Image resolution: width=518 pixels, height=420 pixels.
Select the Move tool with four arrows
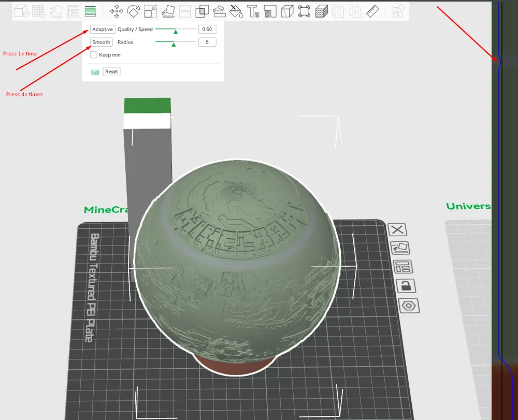pos(117,11)
